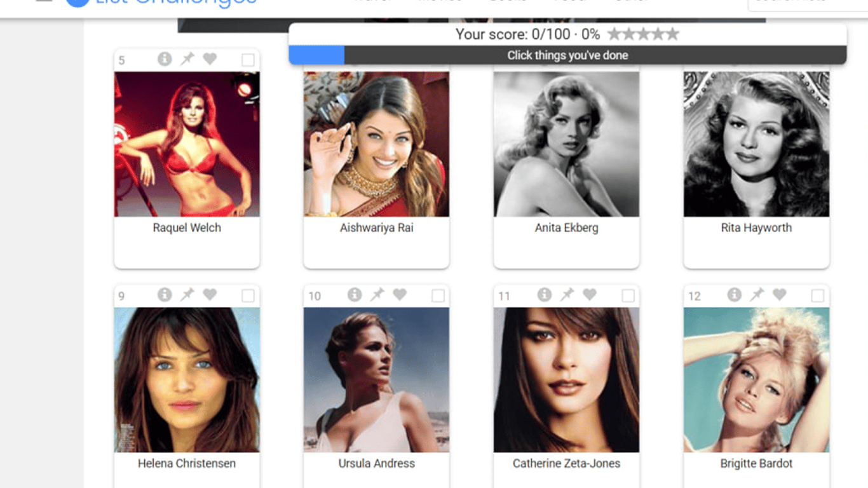Click the Anita Ekberg name label

tap(566, 227)
